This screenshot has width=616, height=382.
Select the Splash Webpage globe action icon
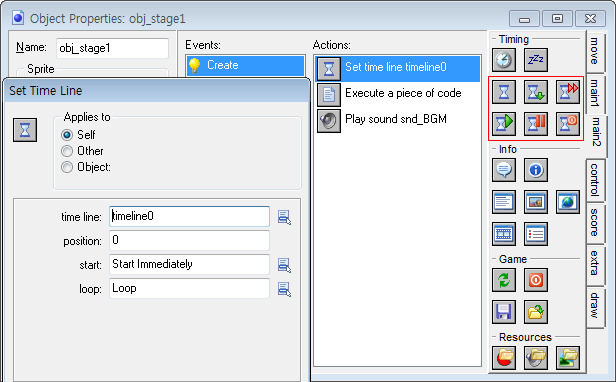[x=568, y=202]
